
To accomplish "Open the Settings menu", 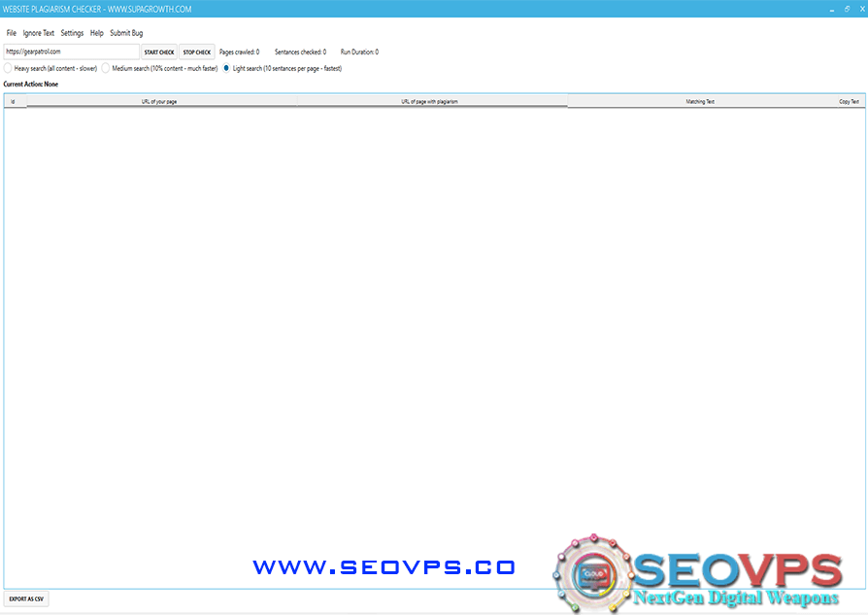I will 72,33.
